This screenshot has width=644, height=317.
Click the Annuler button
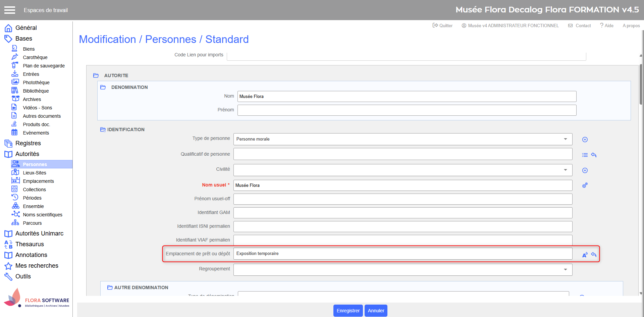376,311
